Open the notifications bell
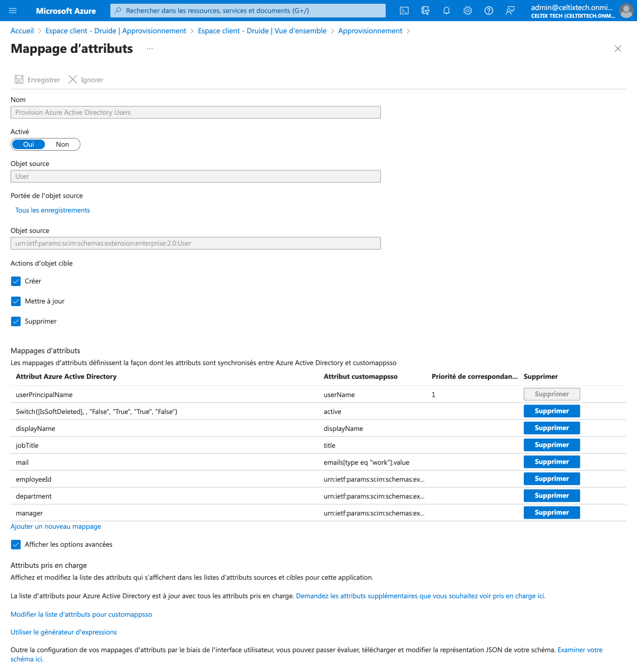 tap(447, 11)
